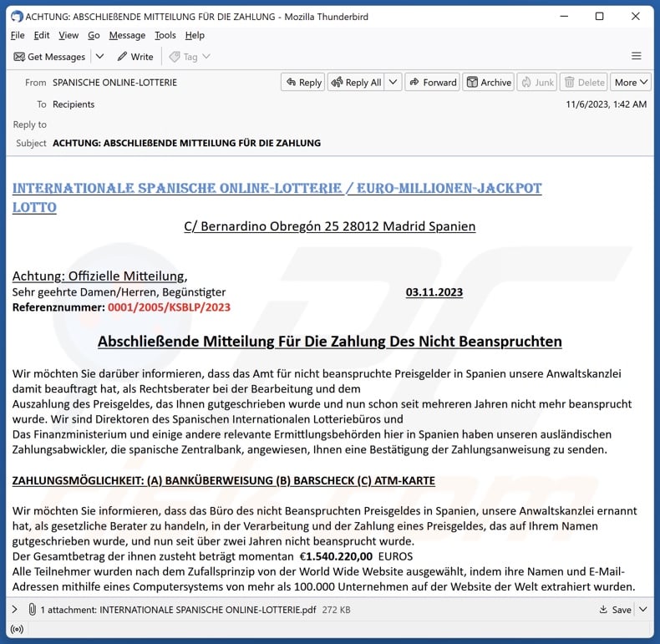660x644 pixels.
Task: Open attachment INTERNATIONALE SPANISCHE ONLINE-LOTTERIE.pdf
Action: (x=207, y=610)
